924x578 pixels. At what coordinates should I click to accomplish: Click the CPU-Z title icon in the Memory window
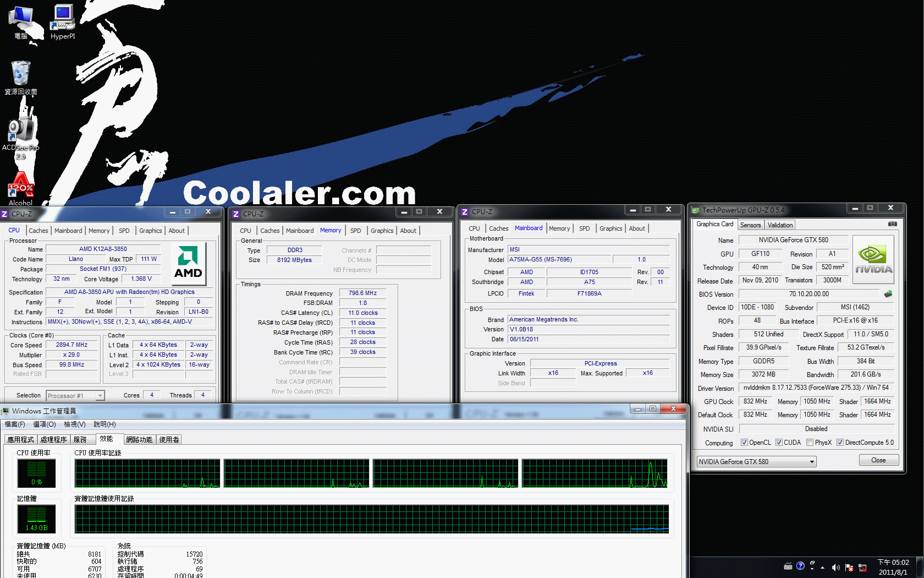click(236, 214)
